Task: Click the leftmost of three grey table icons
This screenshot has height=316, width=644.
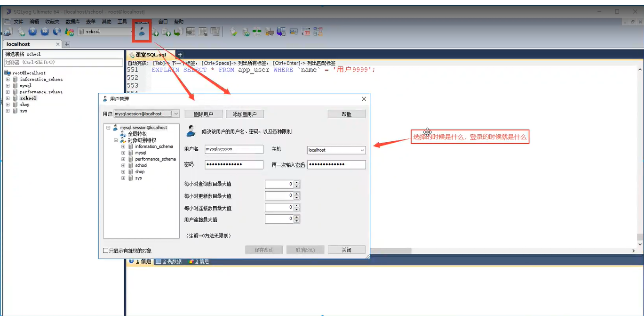Action: [191, 32]
